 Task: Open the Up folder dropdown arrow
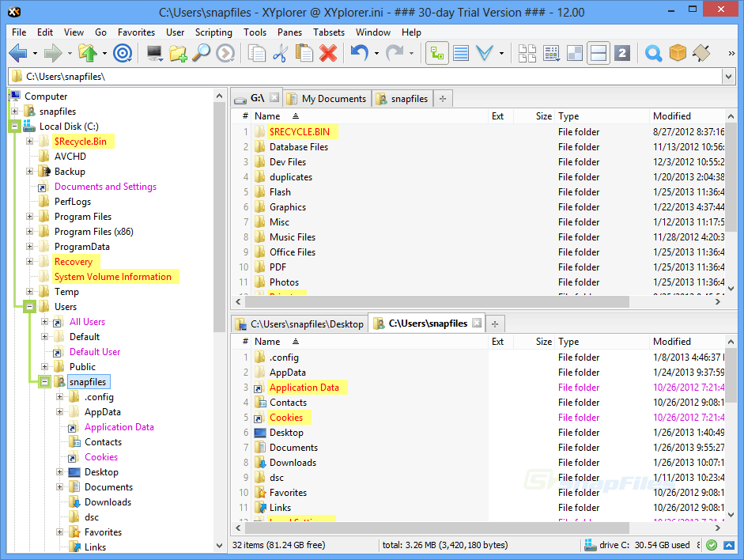click(104, 53)
